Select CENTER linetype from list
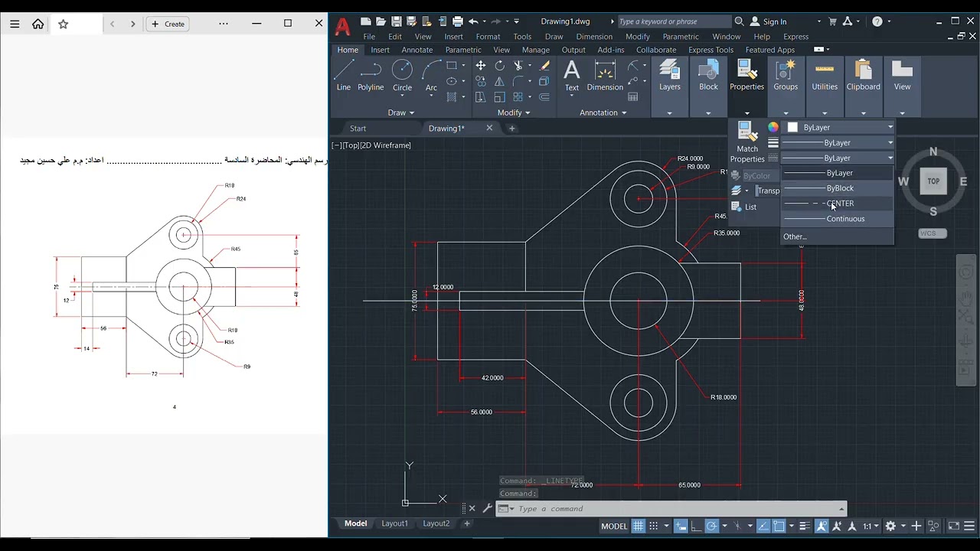980x551 pixels. point(837,204)
